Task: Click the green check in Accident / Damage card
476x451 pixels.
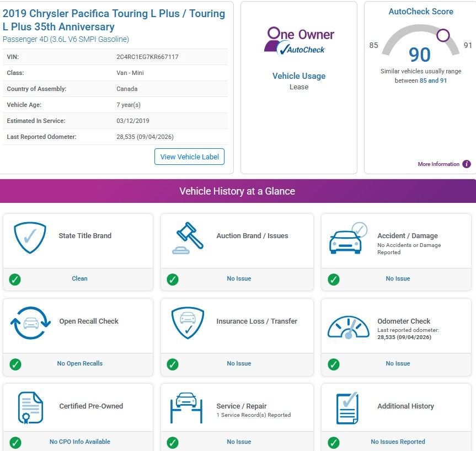Action: [x=334, y=279]
